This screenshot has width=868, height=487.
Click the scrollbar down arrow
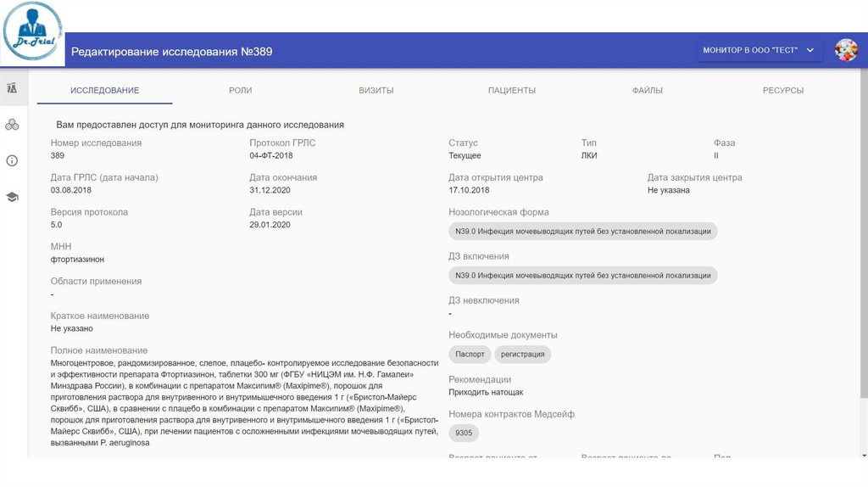864,455
